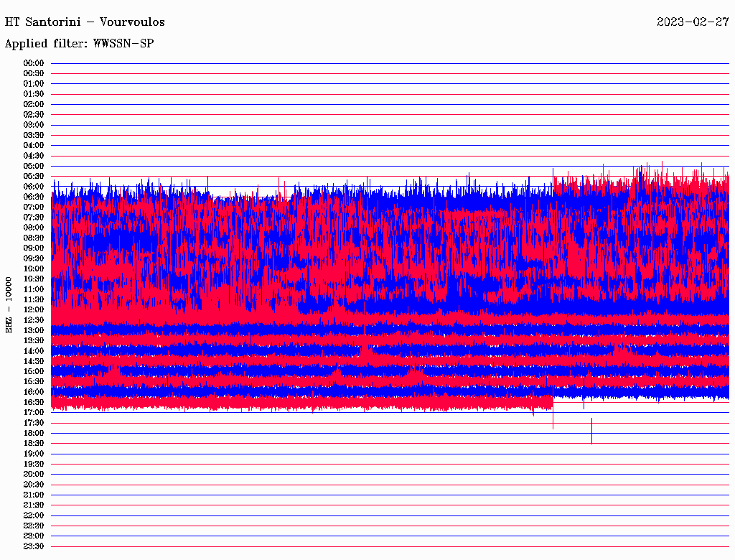Click the 17:00 time label

tap(34, 412)
